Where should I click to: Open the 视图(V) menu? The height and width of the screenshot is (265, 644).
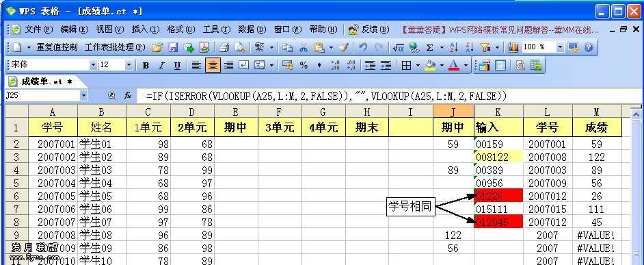point(110,29)
